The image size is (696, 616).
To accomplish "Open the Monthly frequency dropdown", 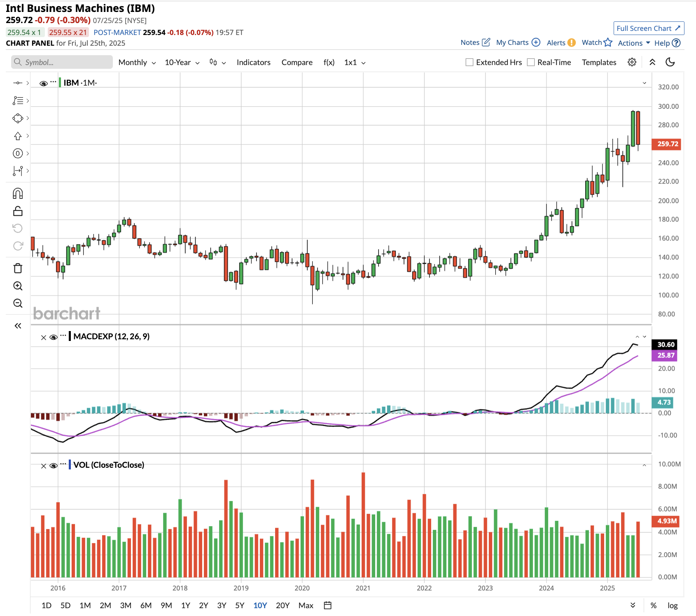I will coord(137,62).
